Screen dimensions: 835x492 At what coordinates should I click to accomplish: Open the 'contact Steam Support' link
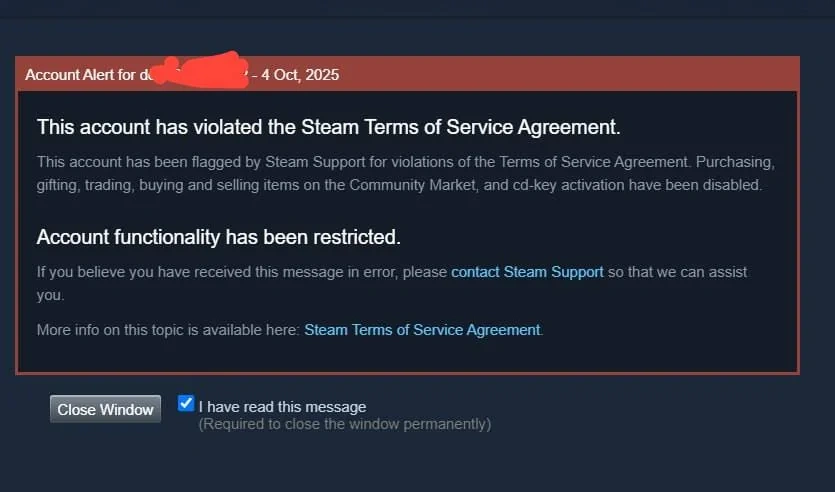coord(527,272)
